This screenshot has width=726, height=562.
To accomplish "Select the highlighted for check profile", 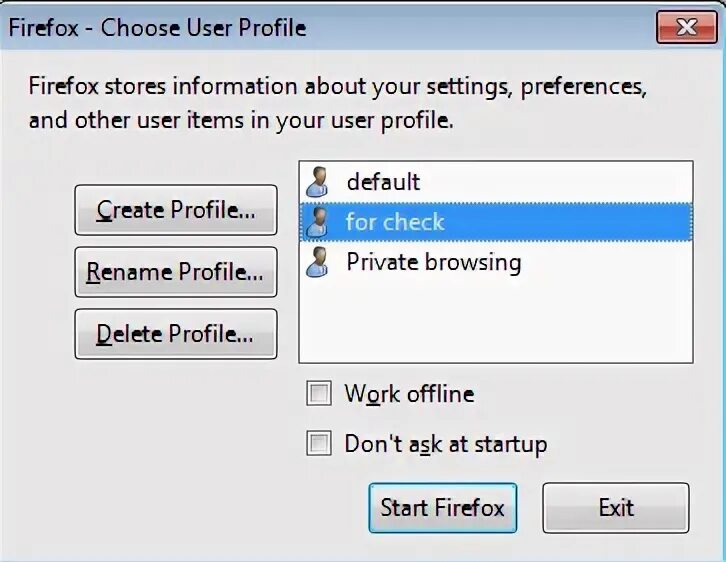I will [395, 222].
